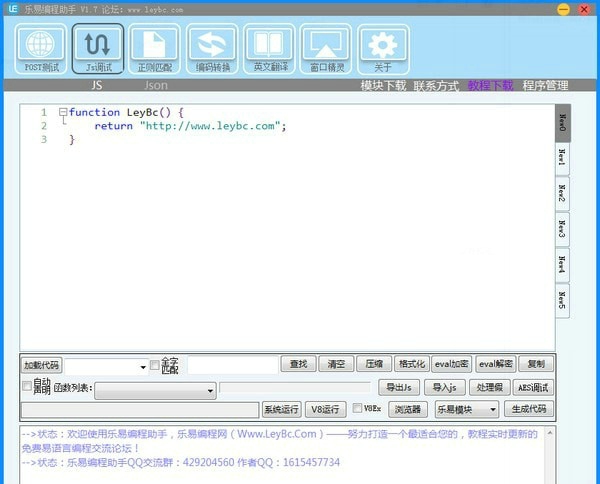600x484 pixels.
Task: Open the 关于 gear icon
Action: [x=383, y=50]
